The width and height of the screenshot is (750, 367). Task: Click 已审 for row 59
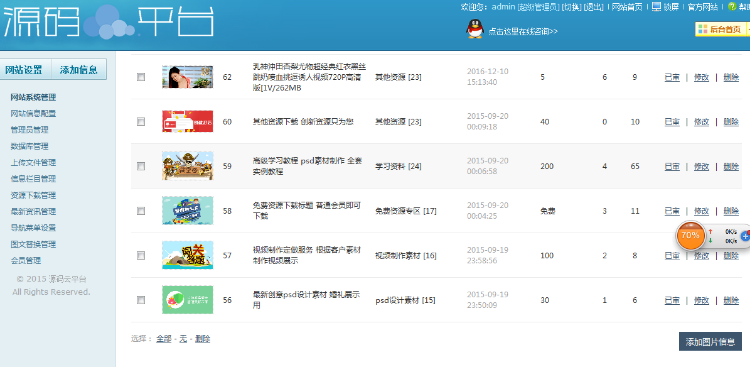672,166
